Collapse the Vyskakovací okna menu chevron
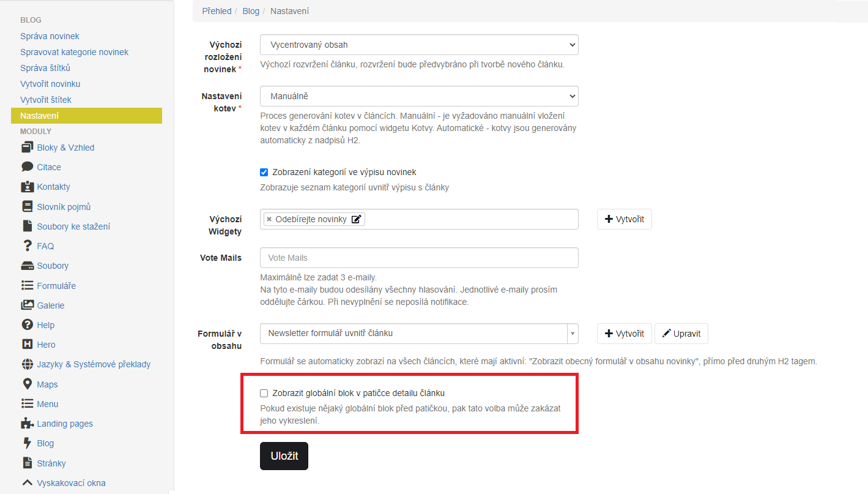The width and height of the screenshot is (868, 494). [27, 482]
